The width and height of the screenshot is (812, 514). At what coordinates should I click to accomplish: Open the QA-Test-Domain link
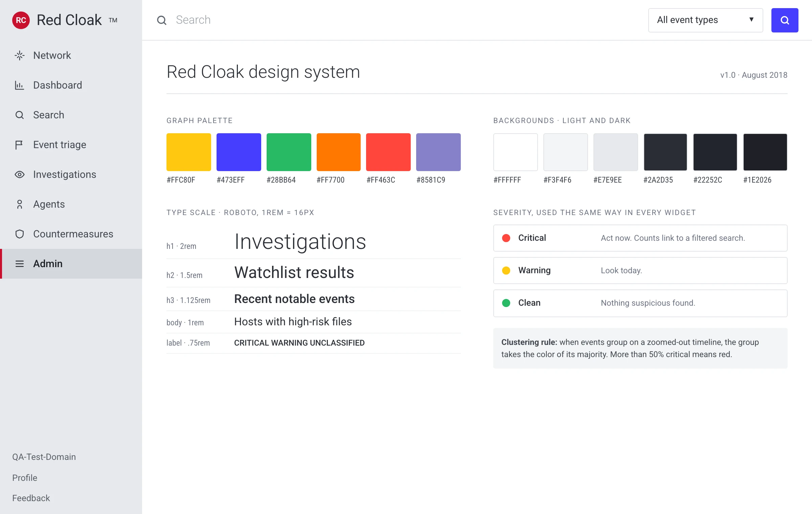coord(44,457)
